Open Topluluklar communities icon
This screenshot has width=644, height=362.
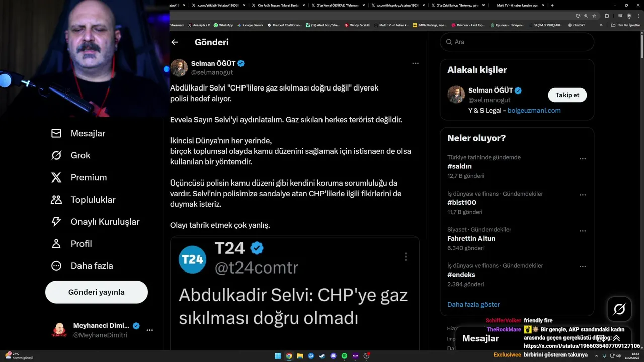56,200
